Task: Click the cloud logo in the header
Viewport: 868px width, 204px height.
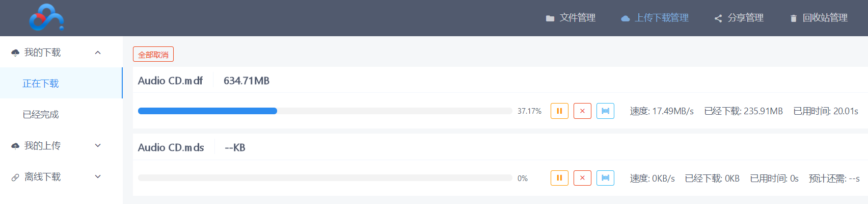Action: (x=46, y=18)
